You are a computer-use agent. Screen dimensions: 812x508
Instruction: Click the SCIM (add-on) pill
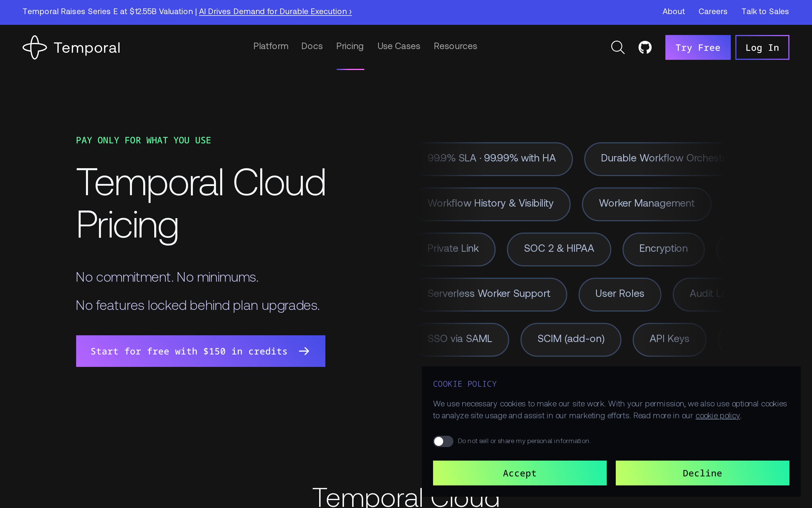pos(571,339)
